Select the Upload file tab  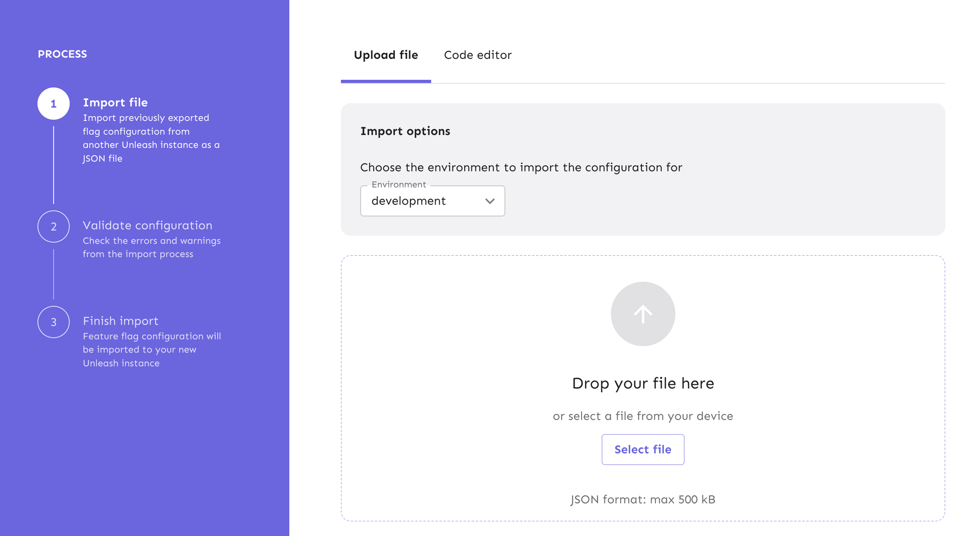386,55
